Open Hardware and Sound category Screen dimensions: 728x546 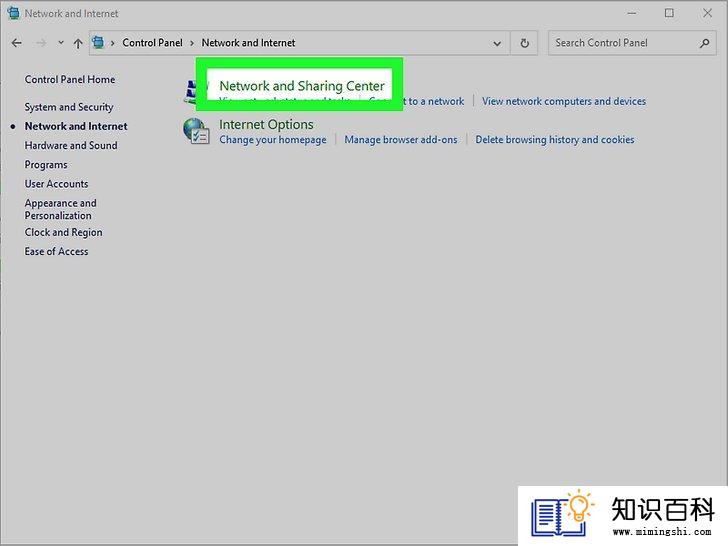[71, 145]
